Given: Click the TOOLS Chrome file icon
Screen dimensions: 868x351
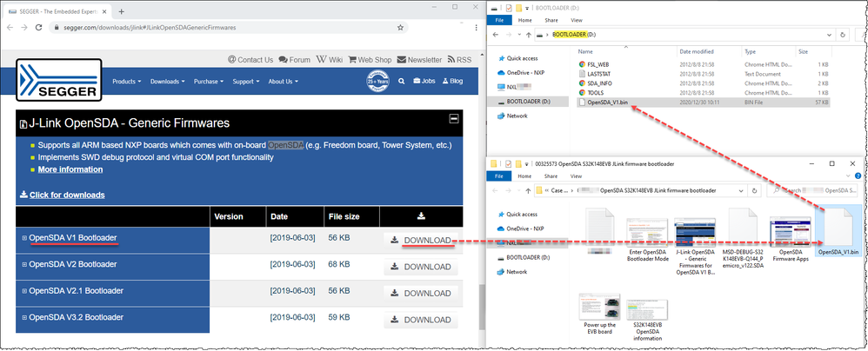Looking at the screenshot, I should (x=582, y=92).
